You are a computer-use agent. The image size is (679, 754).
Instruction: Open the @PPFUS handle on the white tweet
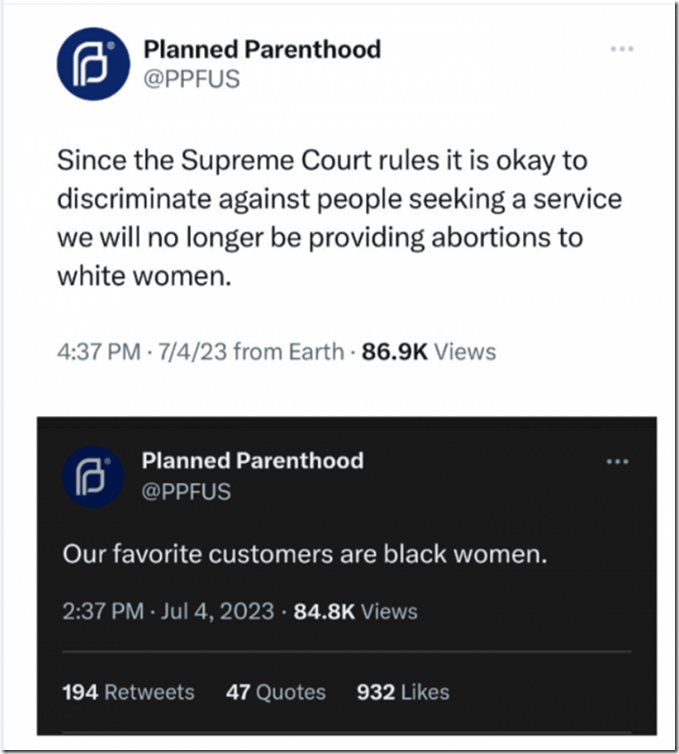coord(191,78)
